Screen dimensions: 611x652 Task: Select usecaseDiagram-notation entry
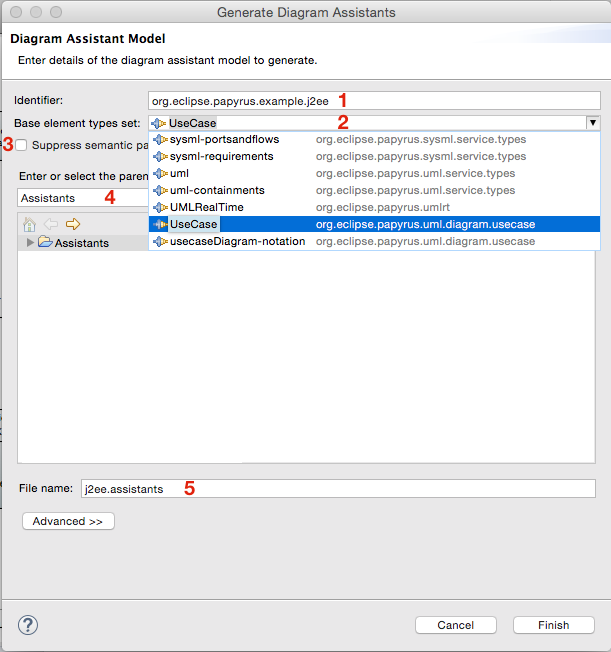pyautogui.click(x=374, y=241)
